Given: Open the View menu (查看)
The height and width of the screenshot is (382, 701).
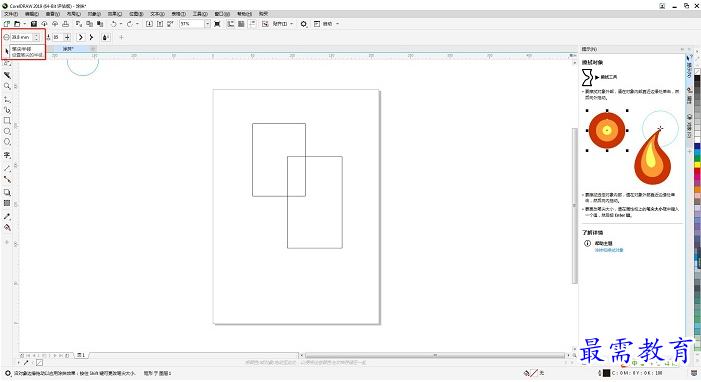Looking at the screenshot, I should point(52,14).
